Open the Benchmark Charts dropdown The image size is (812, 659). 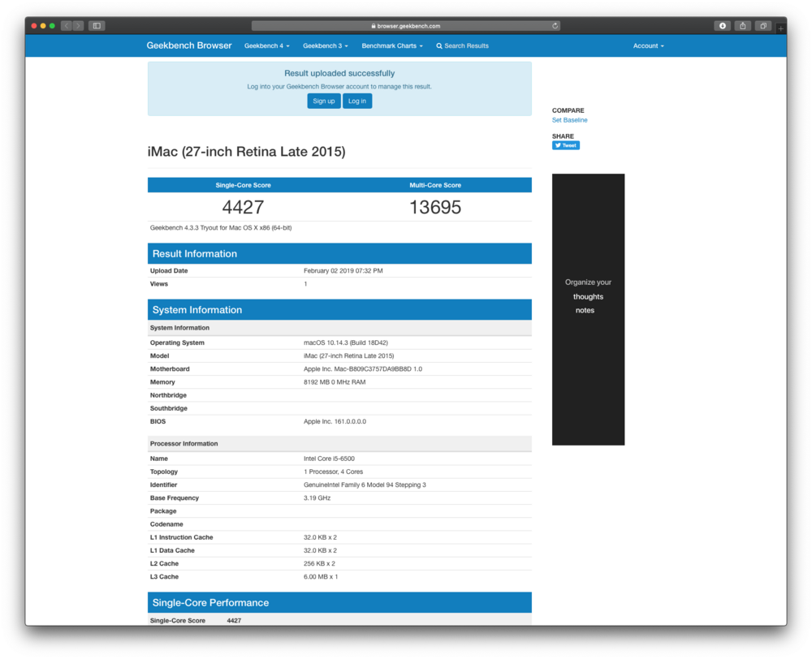pyautogui.click(x=392, y=46)
